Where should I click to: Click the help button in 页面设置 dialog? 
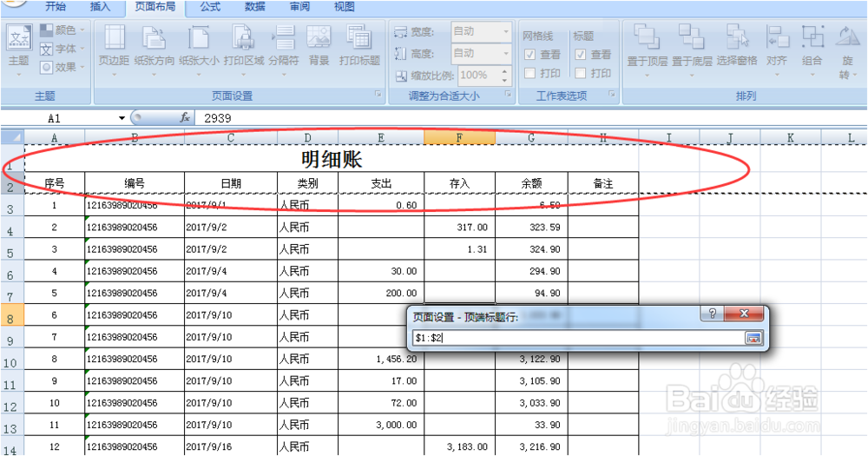pos(713,314)
